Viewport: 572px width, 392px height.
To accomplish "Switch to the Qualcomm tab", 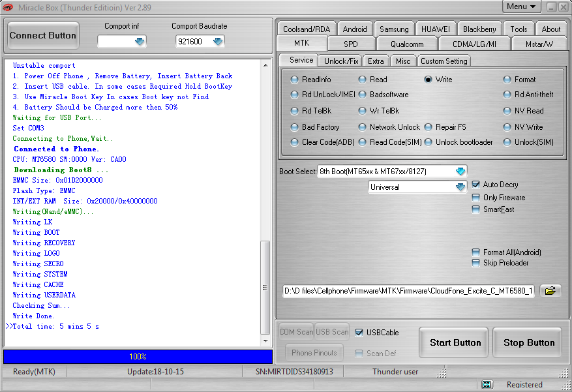I will click(407, 44).
